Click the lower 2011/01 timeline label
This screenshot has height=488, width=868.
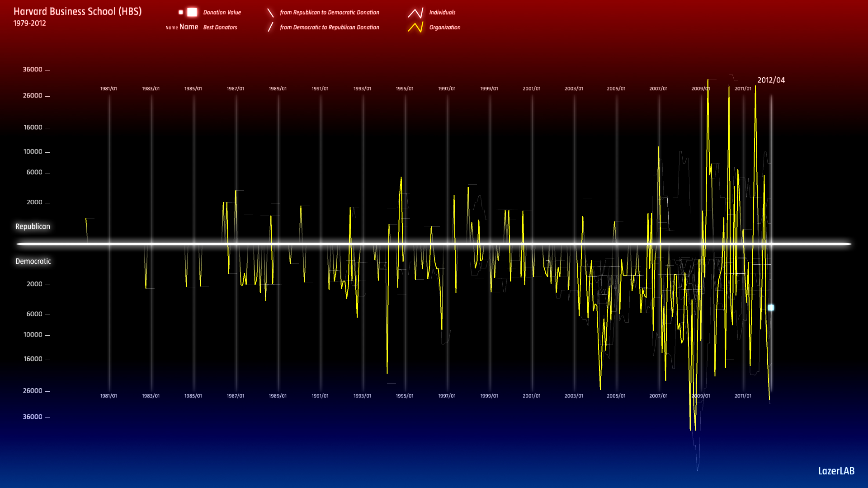743,396
